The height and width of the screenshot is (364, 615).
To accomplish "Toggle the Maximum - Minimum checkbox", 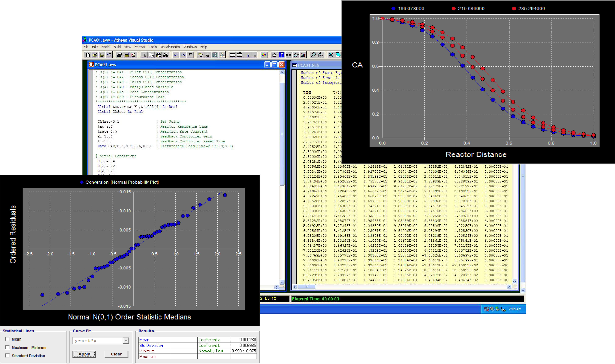I will click(7, 347).
